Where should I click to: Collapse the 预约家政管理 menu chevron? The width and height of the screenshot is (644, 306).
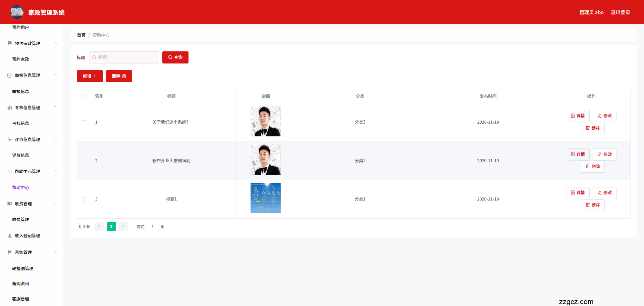click(55, 43)
